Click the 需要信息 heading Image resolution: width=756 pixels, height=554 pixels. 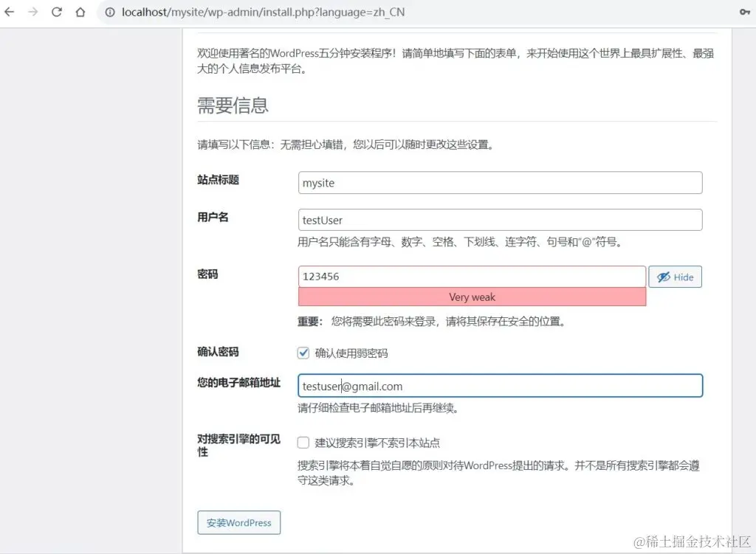(233, 105)
